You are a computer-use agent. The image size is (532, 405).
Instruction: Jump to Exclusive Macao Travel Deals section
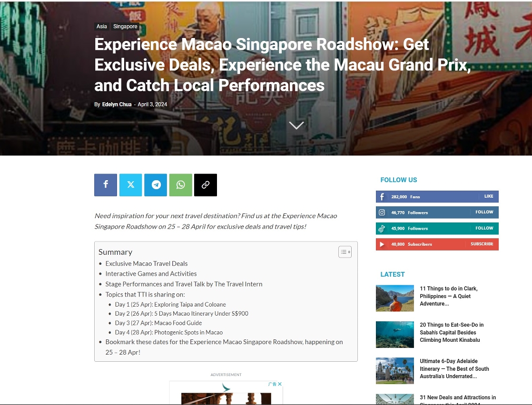click(147, 264)
